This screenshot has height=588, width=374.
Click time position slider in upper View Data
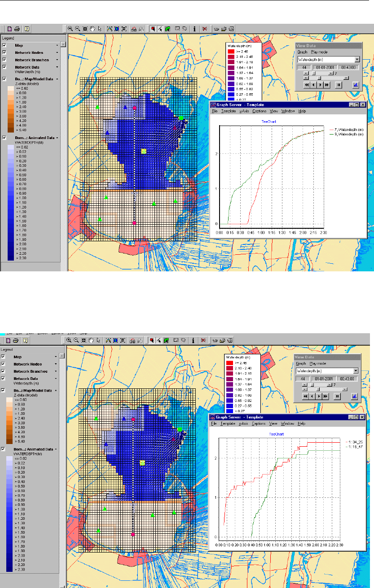click(x=326, y=78)
